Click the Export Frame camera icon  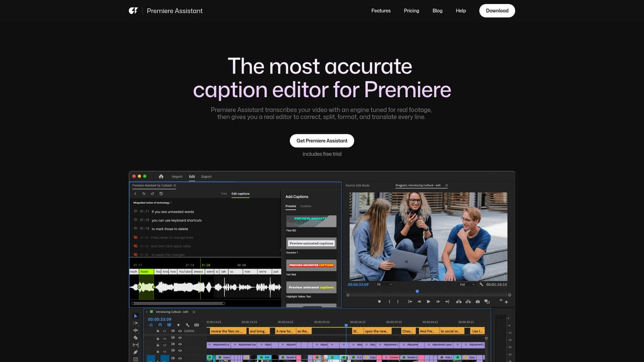click(477, 302)
